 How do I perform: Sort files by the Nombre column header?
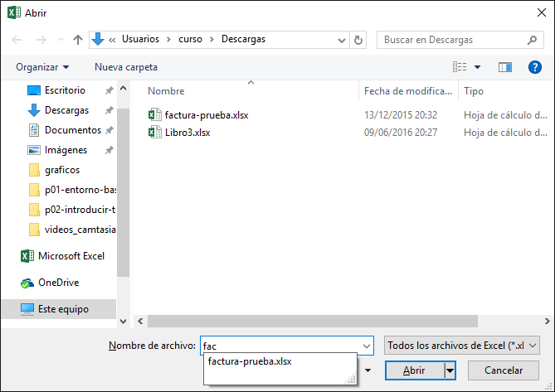[x=166, y=91]
